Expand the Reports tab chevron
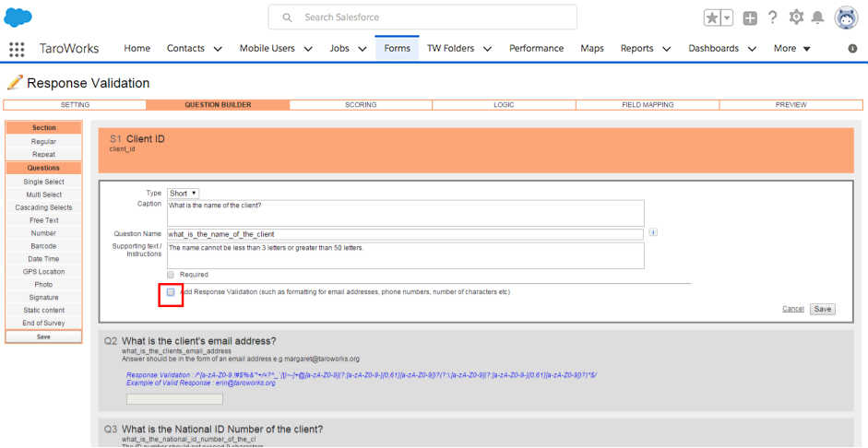The image size is (868, 448). click(x=667, y=49)
